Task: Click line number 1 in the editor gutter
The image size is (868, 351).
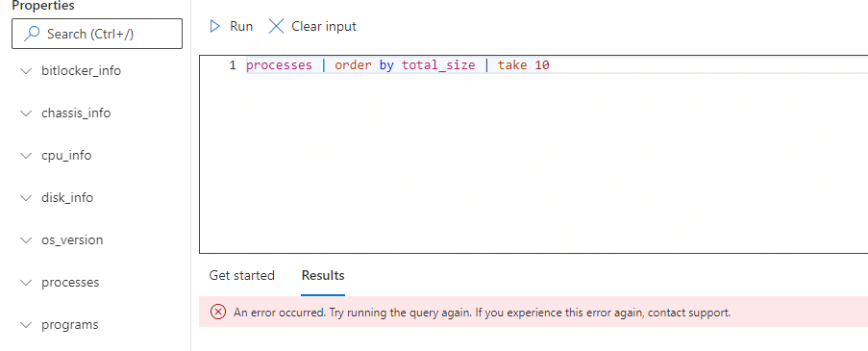Action: click(x=233, y=65)
